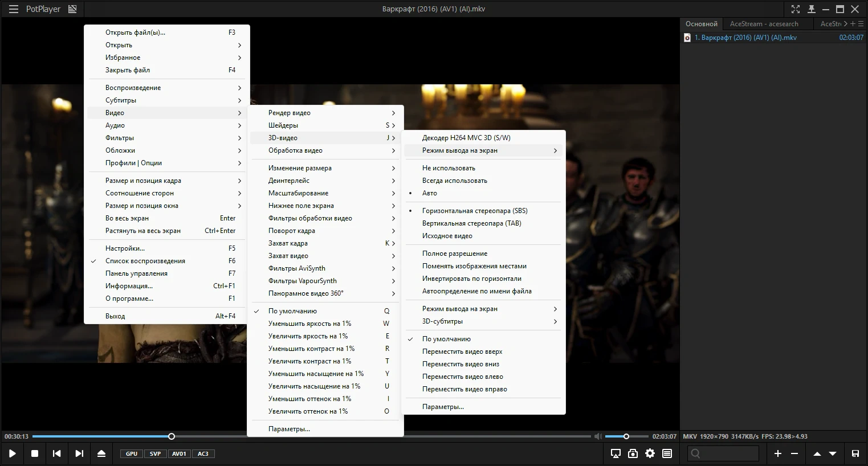868x466 pixels.
Task: Mute audio with the speaker icon
Action: (598, 436)
